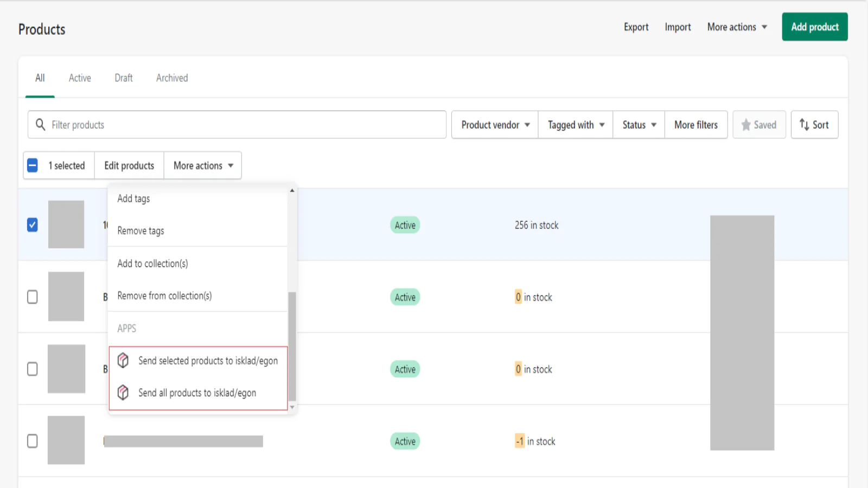The height and width of the screenshot is (488, 868).
Task: Expand the Product vendor filter dropdown
Action: tap(495, 125)
